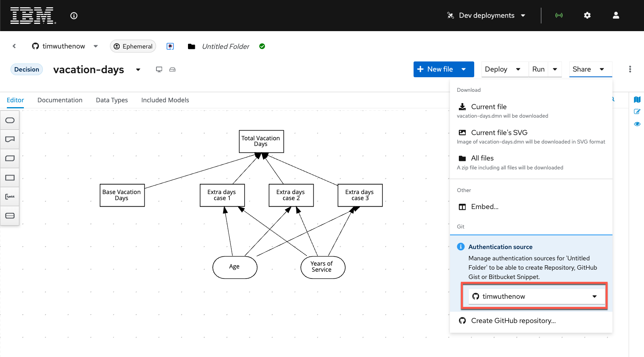This screenshot has height=357, width=644.
Task: Select the Extra days case 3 node
Action: [360, 195]
